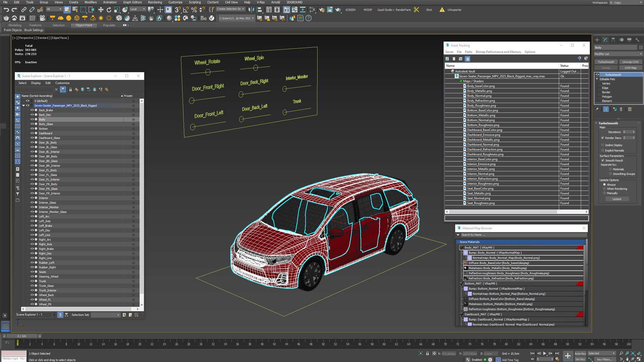Click the UVexporter warning triangle icon
Image resolution: width=644 pixels, height=362 pixels.
[442, 10]
